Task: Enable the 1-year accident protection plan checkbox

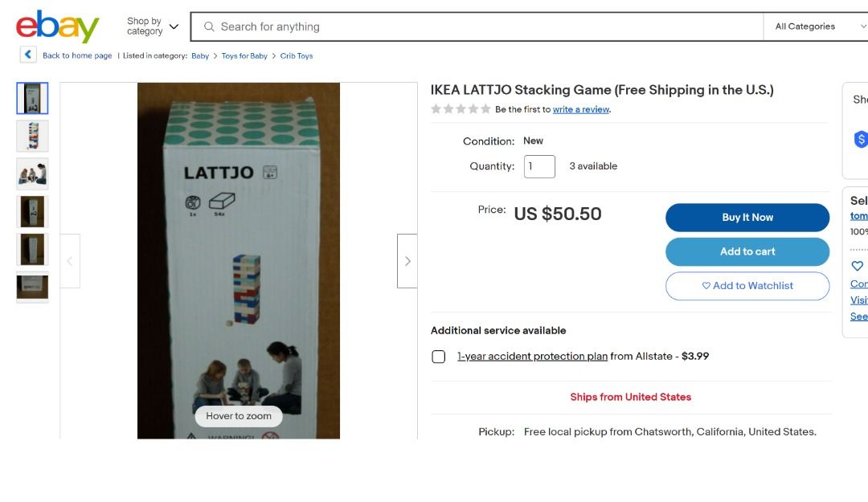Action: click(439, 356)
